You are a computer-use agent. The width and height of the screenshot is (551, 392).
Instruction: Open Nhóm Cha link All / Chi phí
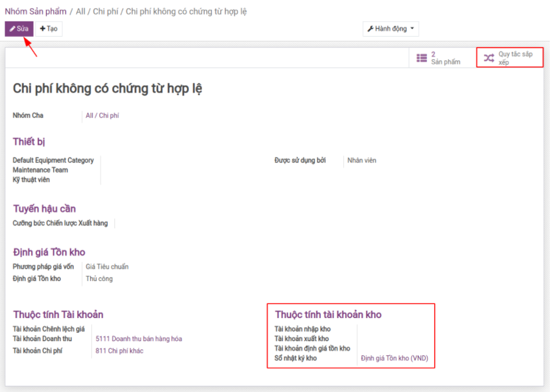point(102,116)
